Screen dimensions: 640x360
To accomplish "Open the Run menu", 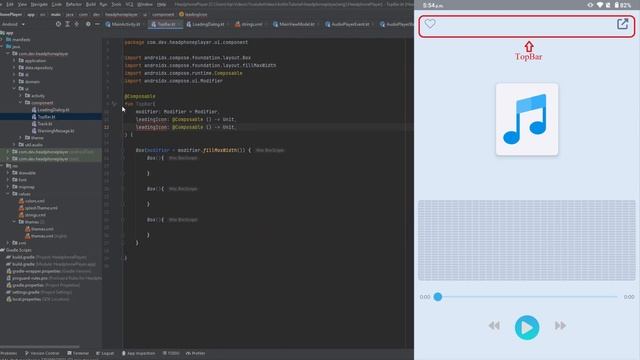I will pyautogui.click(x=103, y=4).
